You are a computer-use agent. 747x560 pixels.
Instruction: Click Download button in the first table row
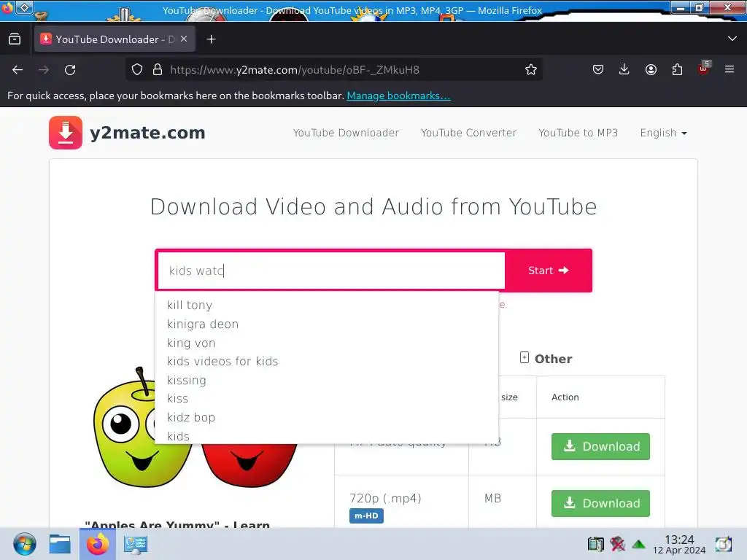click(x=600, y=447)
